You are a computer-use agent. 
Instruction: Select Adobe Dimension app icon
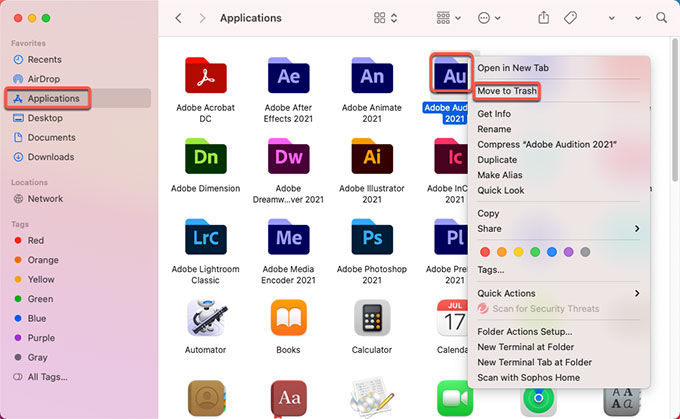[x=205, y=157]
